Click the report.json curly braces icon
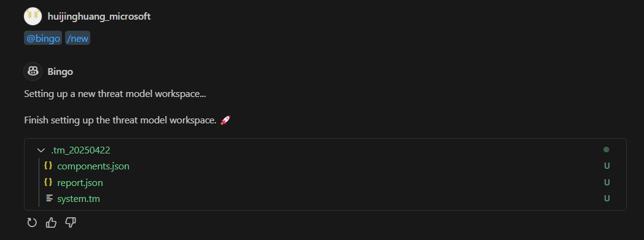Image resolution: width=644 pixels, height=240 pixels. click(x=48, y=182)
